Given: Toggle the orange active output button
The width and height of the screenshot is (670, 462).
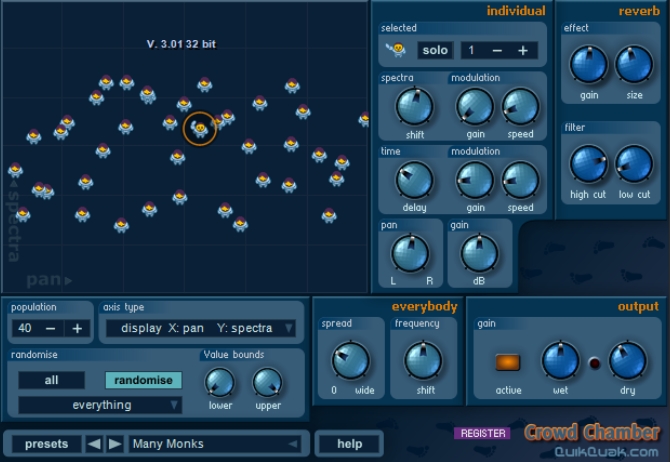Looking at the screenshot, I should coord(508,362).
